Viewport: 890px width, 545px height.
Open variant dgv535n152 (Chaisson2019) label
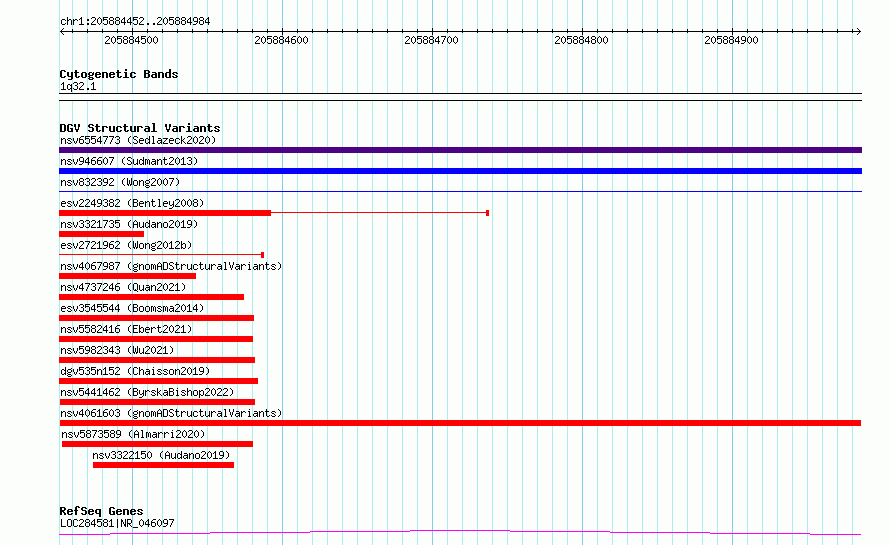(x=135, y=371)
